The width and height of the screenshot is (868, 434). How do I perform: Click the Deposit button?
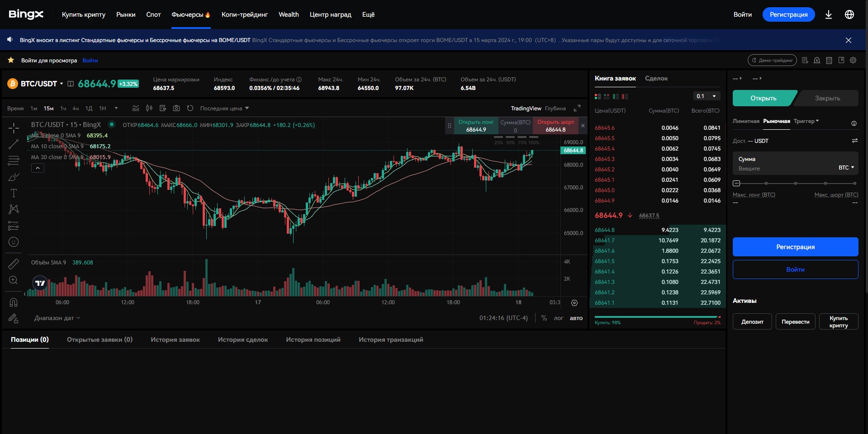pyautogui.click(x=752, y=322)
